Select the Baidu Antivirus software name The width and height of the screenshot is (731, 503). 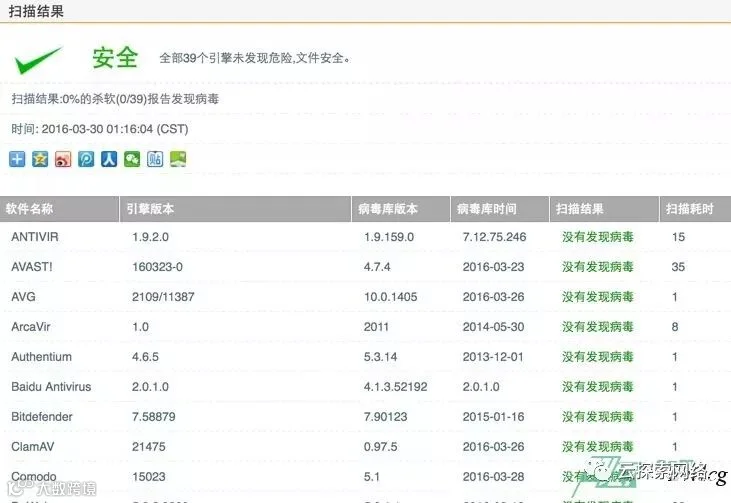coord(51,386)
